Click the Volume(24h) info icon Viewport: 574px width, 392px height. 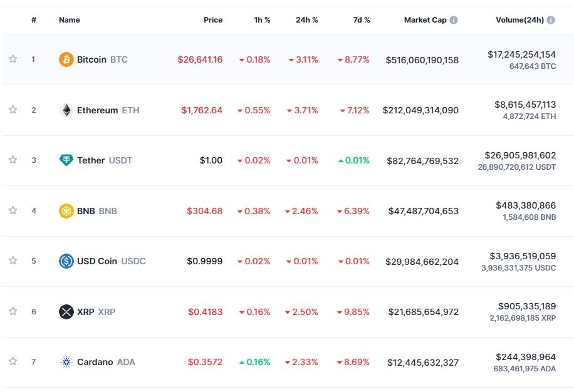pos(551,20)
